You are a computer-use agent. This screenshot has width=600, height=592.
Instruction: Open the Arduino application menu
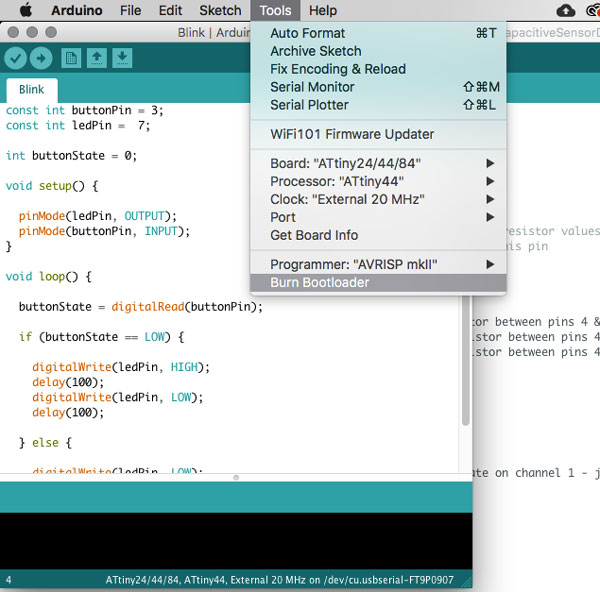(77, 10)
